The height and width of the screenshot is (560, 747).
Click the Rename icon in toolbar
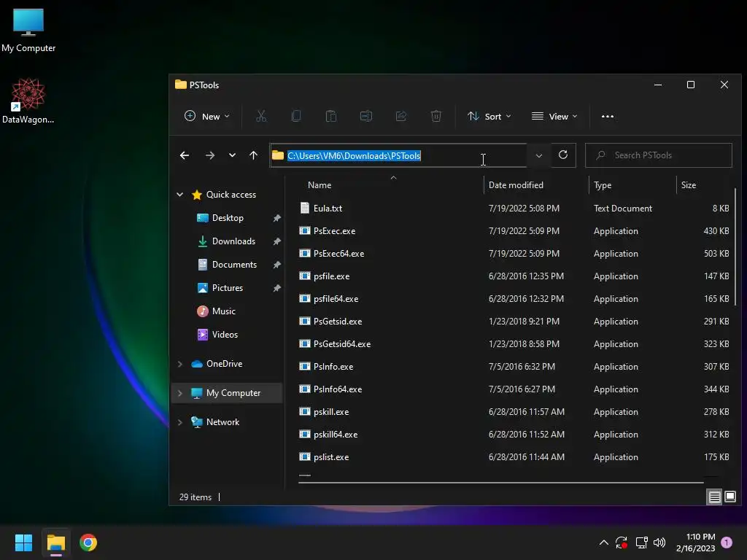(x=366, y=116)
